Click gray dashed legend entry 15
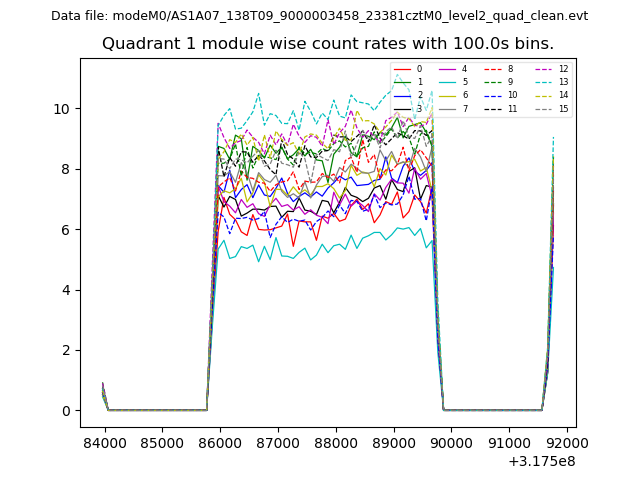Image resolution: width=640 pixels, height=480 pixels. pos(545,108)
